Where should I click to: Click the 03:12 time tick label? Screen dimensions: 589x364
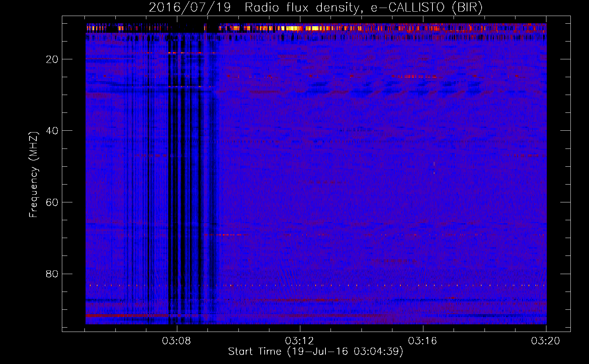(x=300, y=341)
